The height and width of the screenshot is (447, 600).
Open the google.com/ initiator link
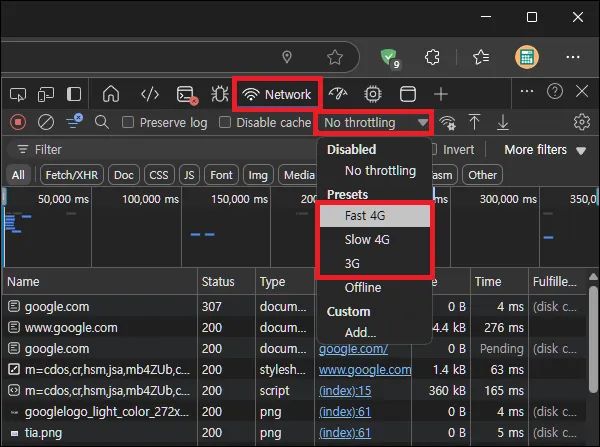tap(353, 349)
